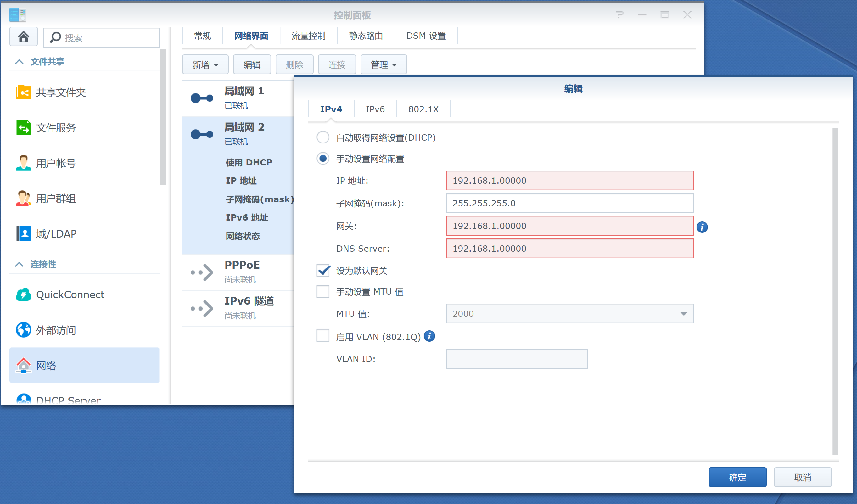This screenshot has height=504, width=857.
Task: Select the 自动取得网络设置(DHCP) radio button
Action: click(x=323, y=137)
